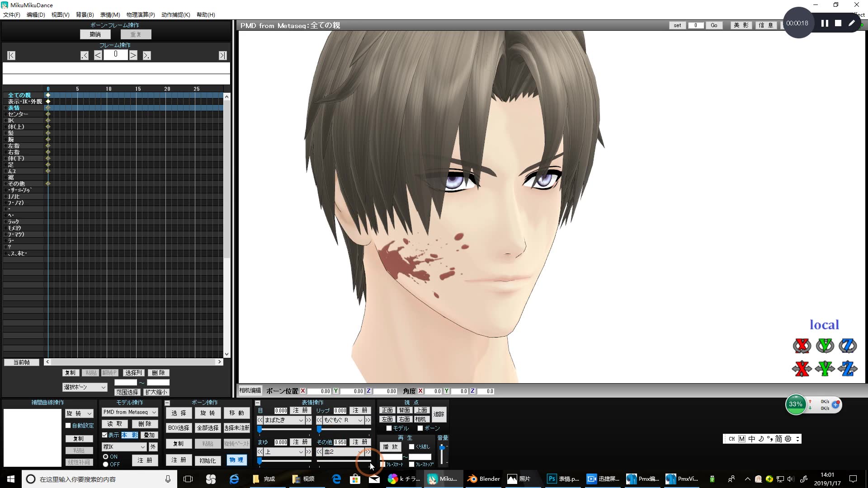Go to previous keyframe button
Screen dimensions: 868x488
(85, 55)
